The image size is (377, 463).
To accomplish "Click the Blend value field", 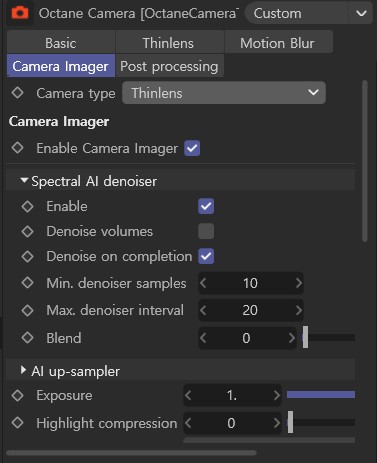I will tap(246, 338).
